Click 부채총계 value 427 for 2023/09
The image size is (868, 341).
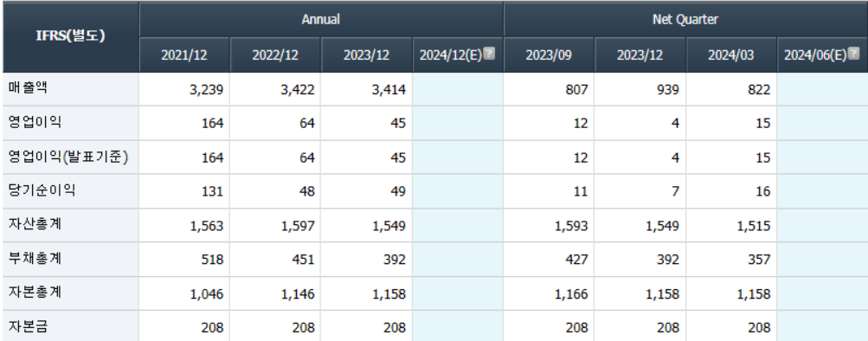coord(577,260)
